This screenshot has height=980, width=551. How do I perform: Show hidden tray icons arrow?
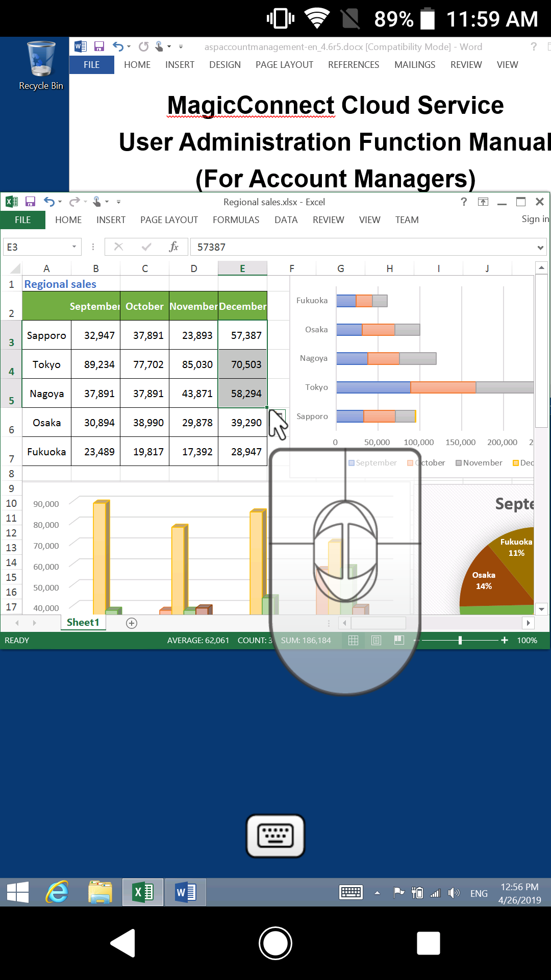click(x=377, y=893)
